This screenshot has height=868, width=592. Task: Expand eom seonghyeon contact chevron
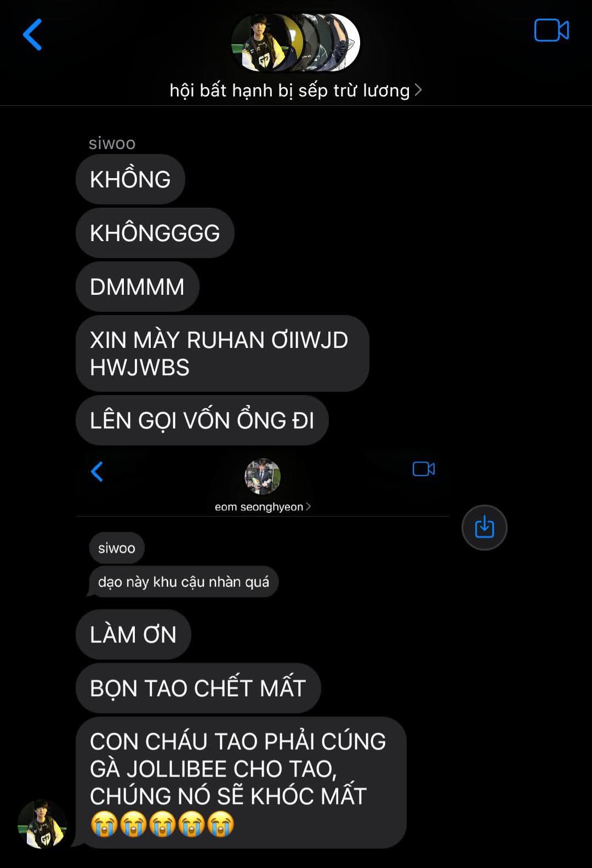pyautogui.click(x=308, y=506)
